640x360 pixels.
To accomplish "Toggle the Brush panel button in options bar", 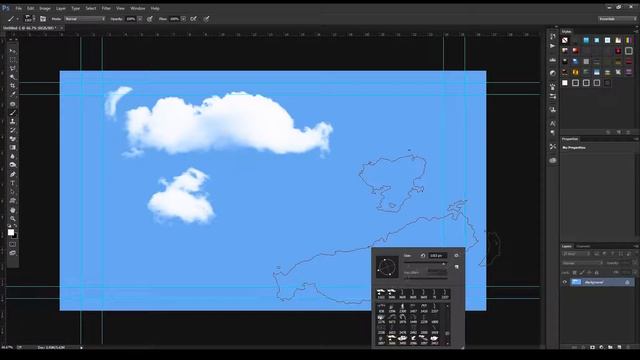I will click(x=43, y=19).
